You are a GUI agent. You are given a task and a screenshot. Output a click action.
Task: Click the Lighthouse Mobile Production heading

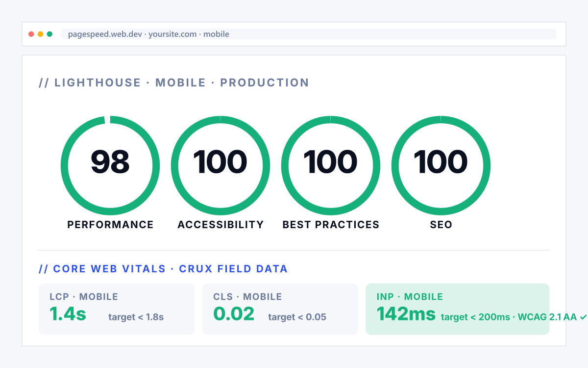coord(174,82)
